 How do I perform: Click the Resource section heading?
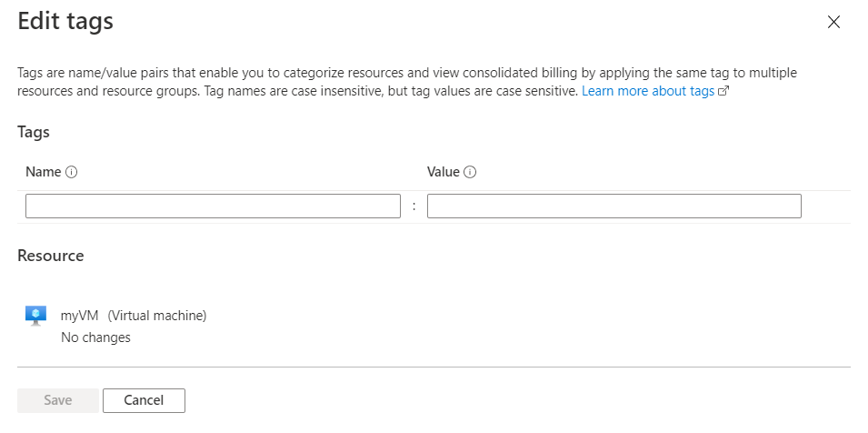pos(51,256)
